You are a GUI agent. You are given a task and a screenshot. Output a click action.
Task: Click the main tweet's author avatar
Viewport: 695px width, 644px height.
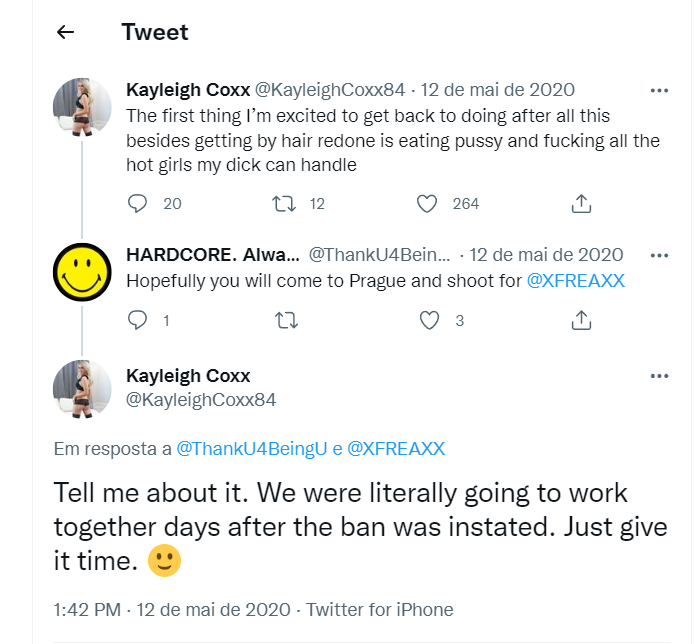82,388
